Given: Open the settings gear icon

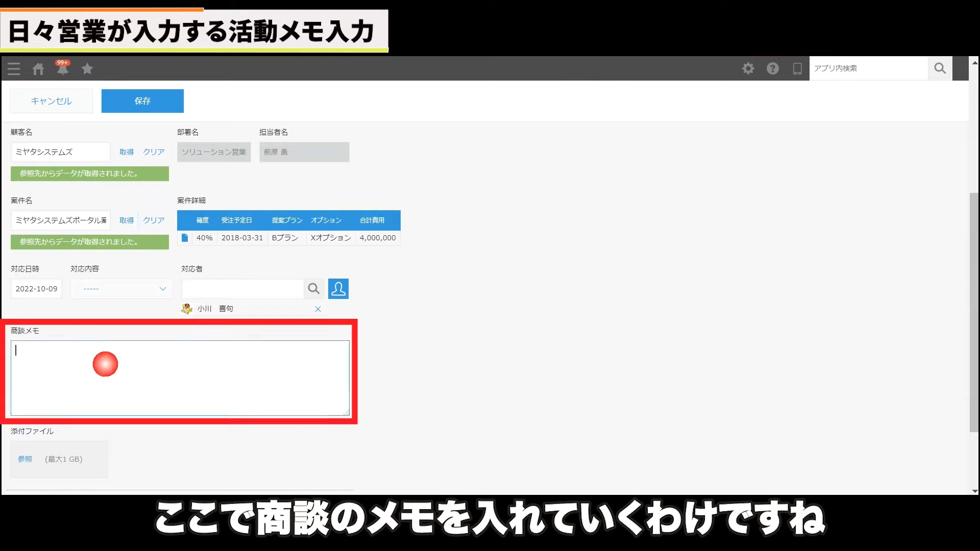Looking at the screenshot, I should (748, 68).
